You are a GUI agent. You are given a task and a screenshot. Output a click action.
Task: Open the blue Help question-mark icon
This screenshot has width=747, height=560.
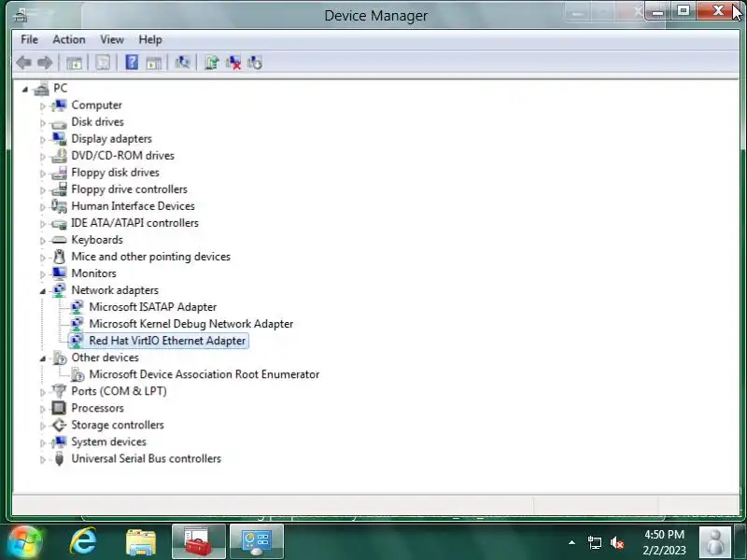click(x=132, y=63)
